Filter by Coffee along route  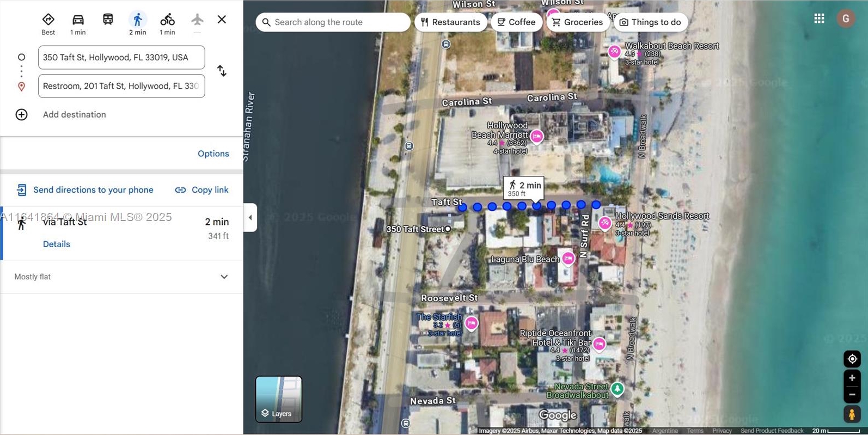[x=516, y=22]
